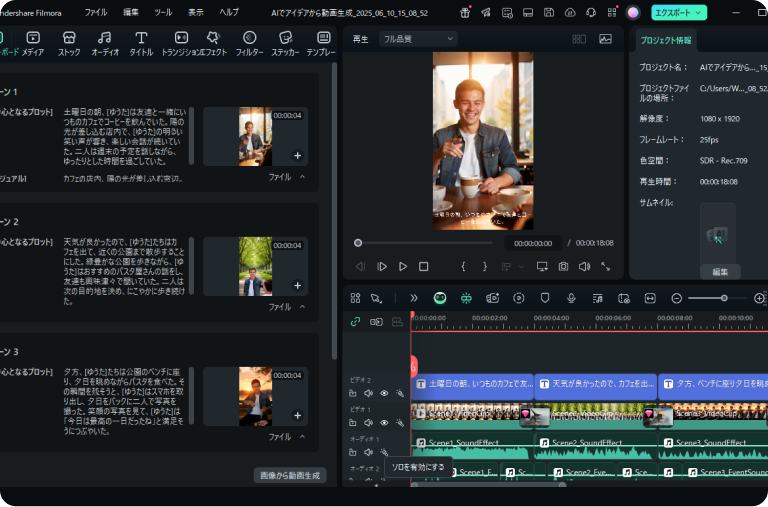This screenshot has width=768, height=507.
Task: Expand preview to fullscreen with arrows icon
Action: point(606,266)
